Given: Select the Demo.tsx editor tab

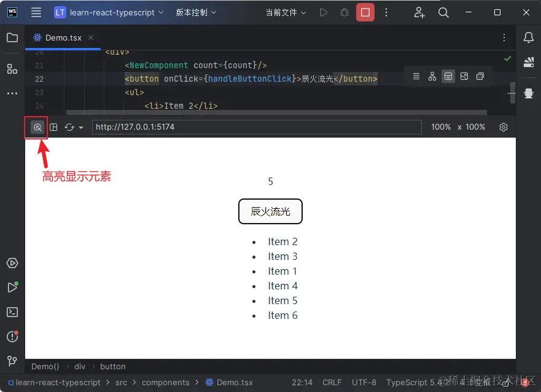Looking at the screenshot, I should (61, 37).
